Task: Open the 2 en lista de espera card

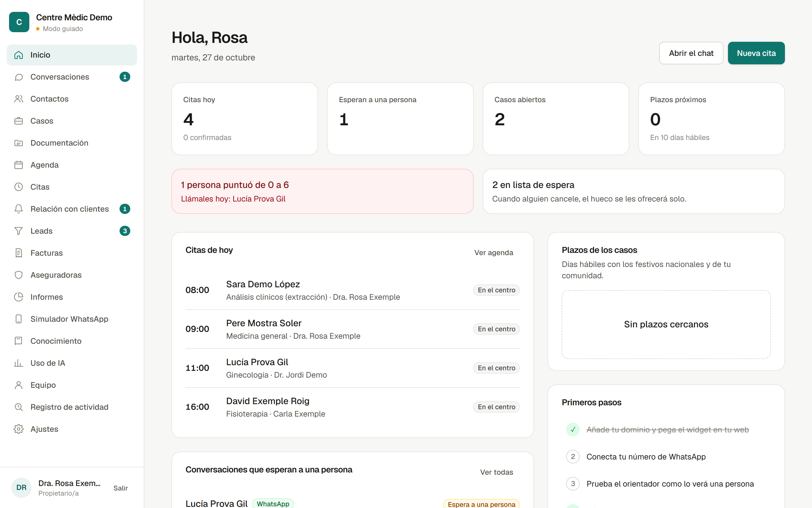Action: pyautogui.click(x=634, y=192)
